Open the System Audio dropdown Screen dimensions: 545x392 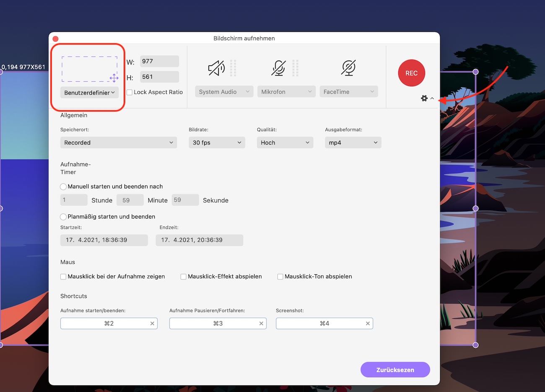coord(224,92)
